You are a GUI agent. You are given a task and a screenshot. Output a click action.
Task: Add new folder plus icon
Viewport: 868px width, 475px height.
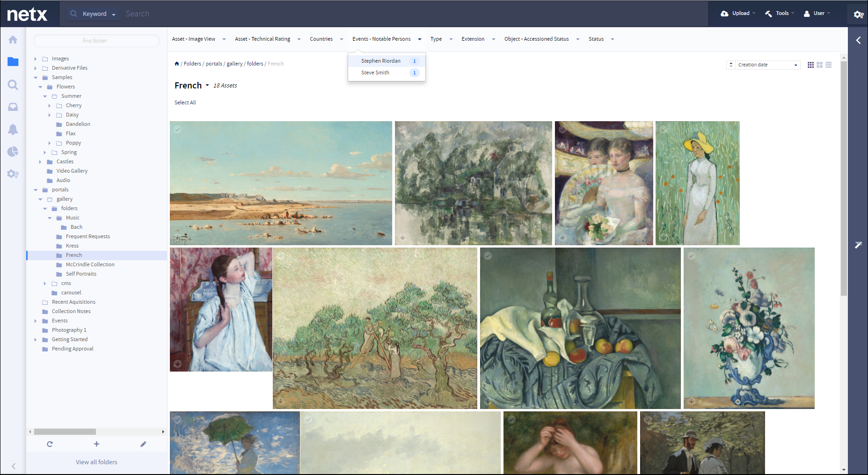pos(96,444)
